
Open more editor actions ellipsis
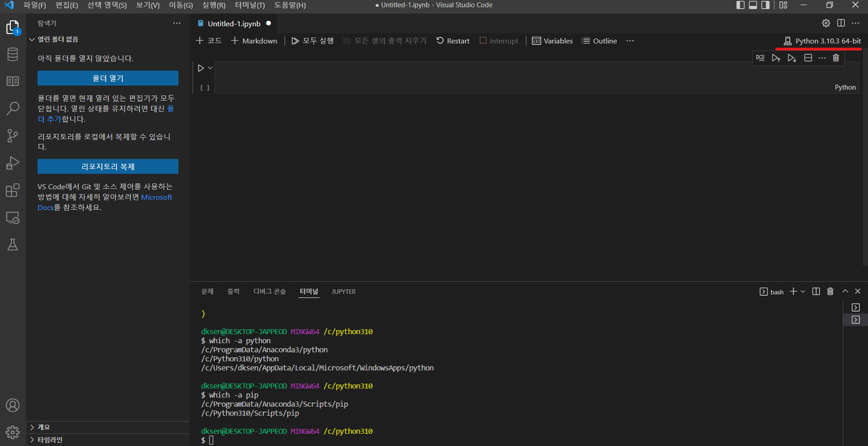pos(855,23)
